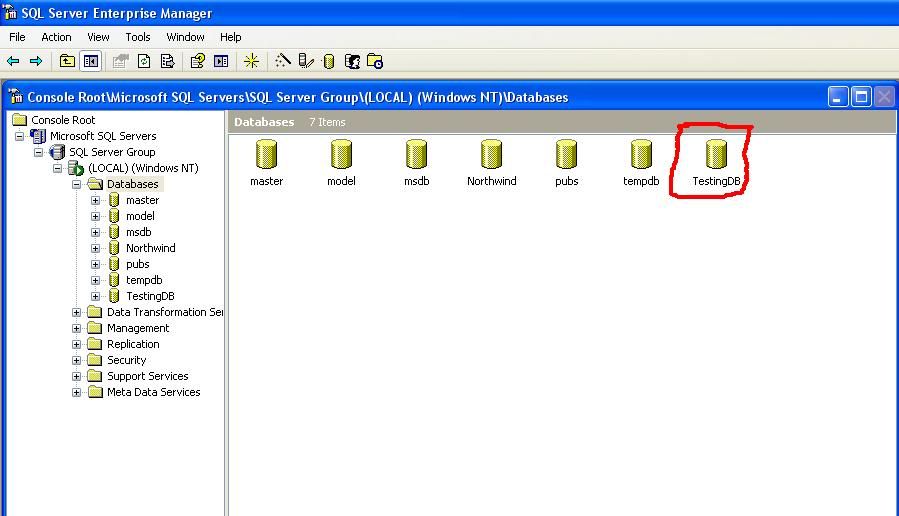Screen dimensions: 899x516
Task: Launch the Run a Wizard wand icon
Action: point(283,61)
